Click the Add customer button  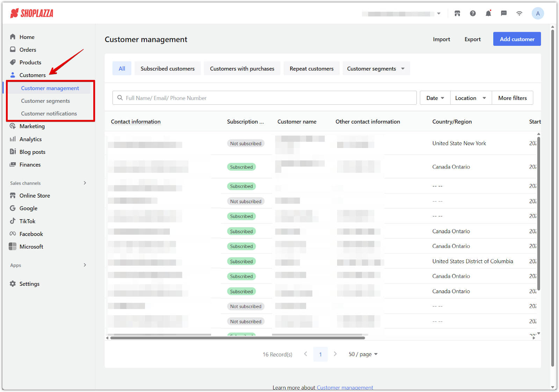point(517,39)
